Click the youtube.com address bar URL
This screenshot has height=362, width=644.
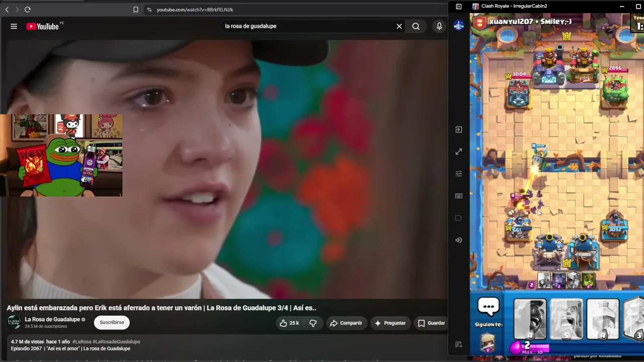[195, 10]
